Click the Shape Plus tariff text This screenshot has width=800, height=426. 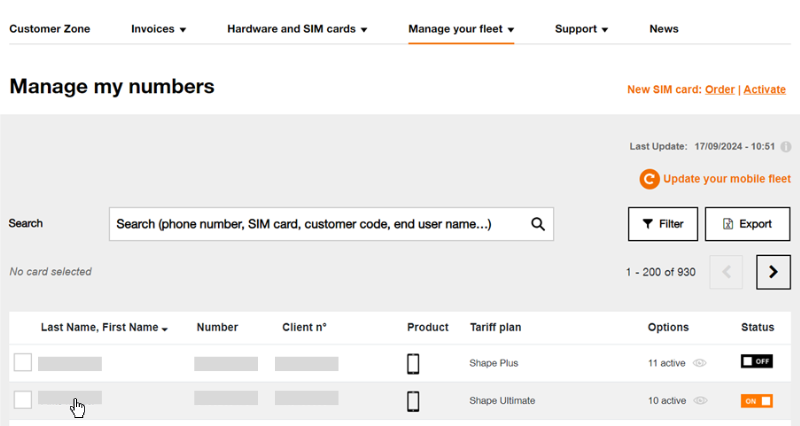click(494, 363)
